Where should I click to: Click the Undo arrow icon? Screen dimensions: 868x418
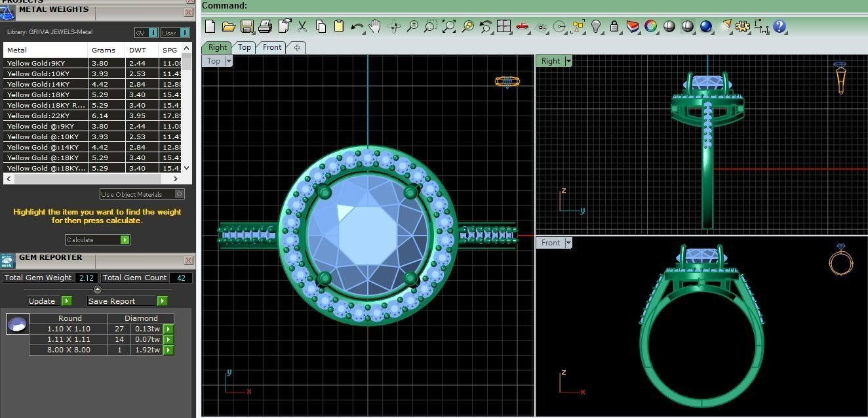pos(357,26)
